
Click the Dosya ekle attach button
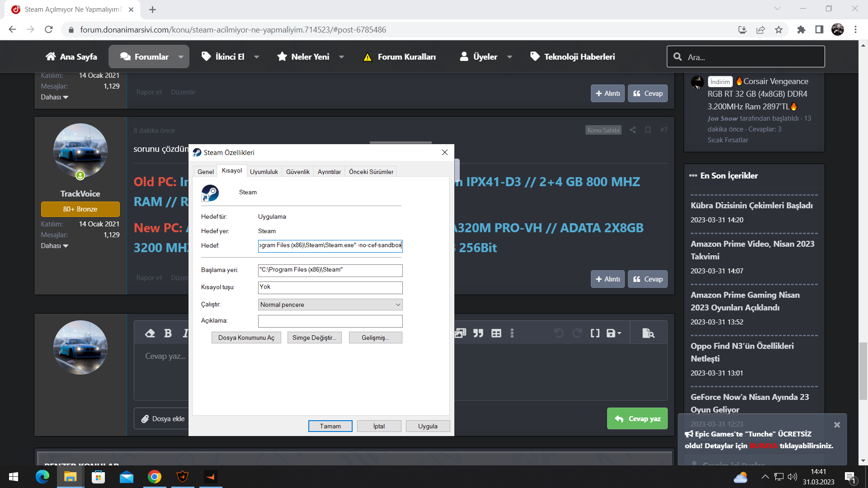pos(163,419)
